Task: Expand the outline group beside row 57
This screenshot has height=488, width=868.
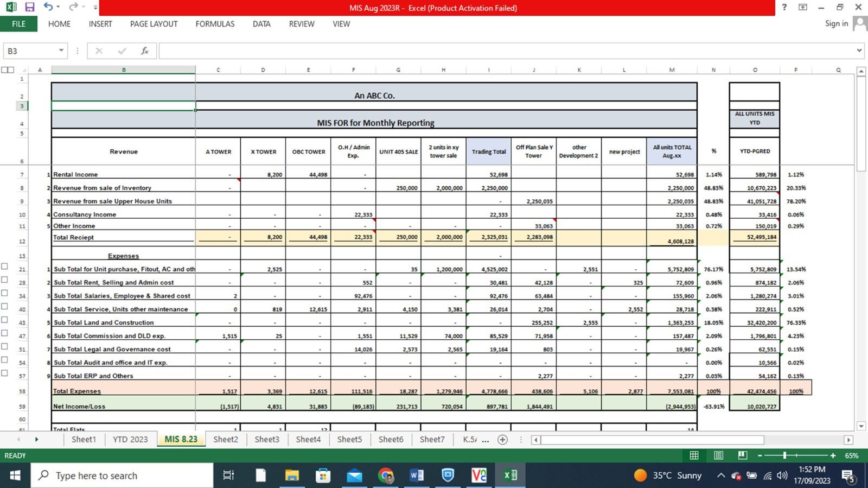Action: 4,373
